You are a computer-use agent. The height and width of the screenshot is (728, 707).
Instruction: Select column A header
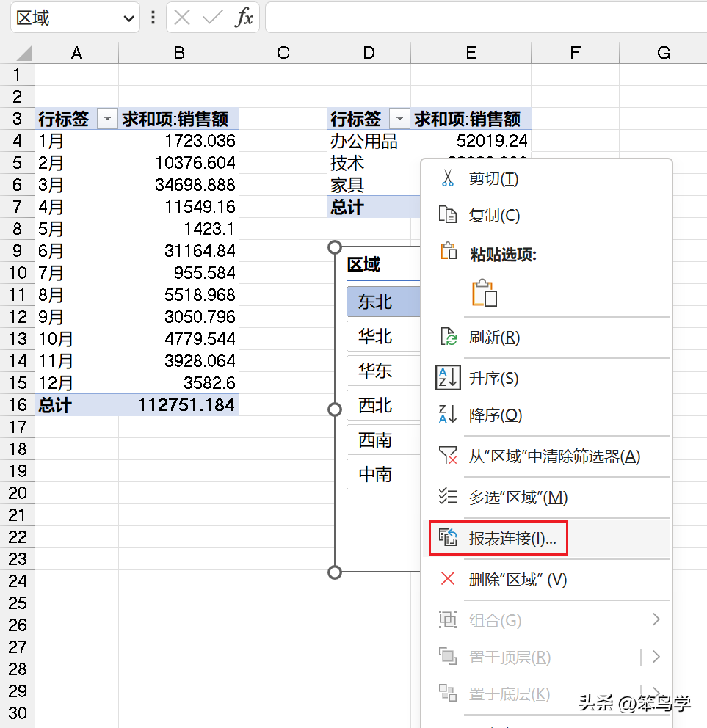pyautogui.click(x=76, y=53)
